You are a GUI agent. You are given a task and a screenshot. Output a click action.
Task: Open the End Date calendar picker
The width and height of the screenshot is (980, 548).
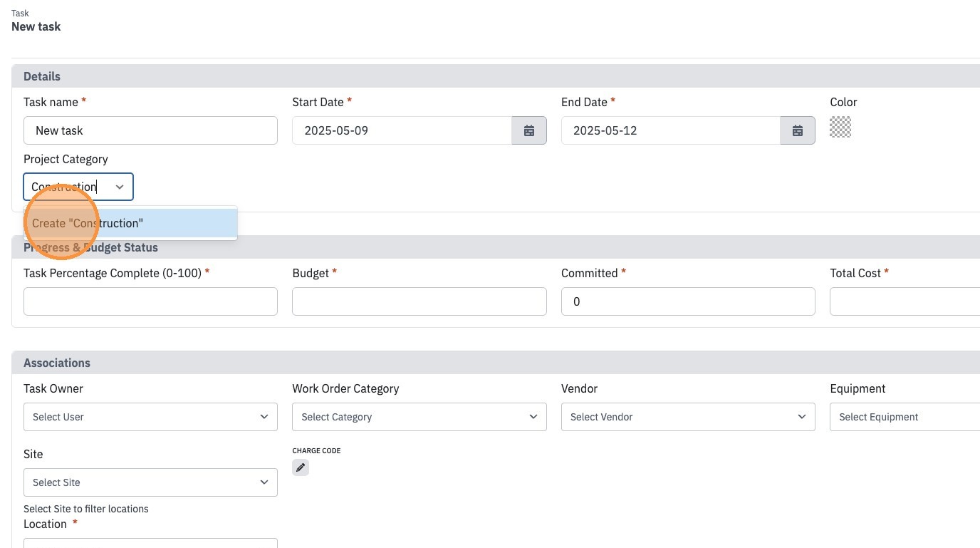point(798,130)
